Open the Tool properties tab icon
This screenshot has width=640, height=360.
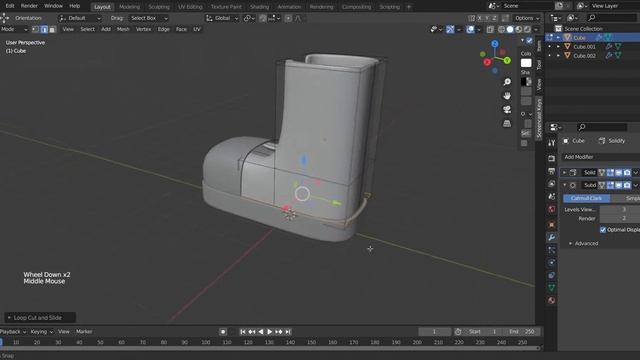pyautogui.click(x=551, y=143)
